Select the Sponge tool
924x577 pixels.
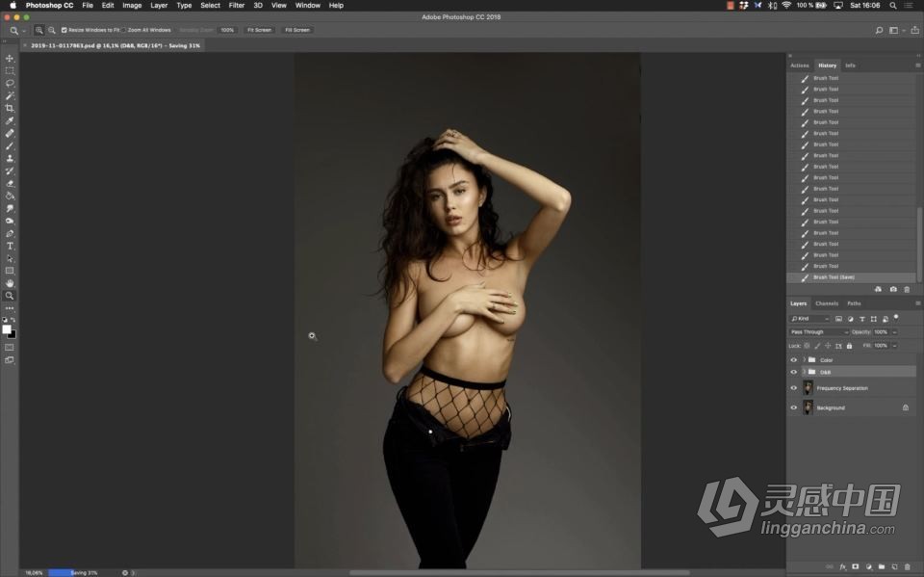coord(10,221)
